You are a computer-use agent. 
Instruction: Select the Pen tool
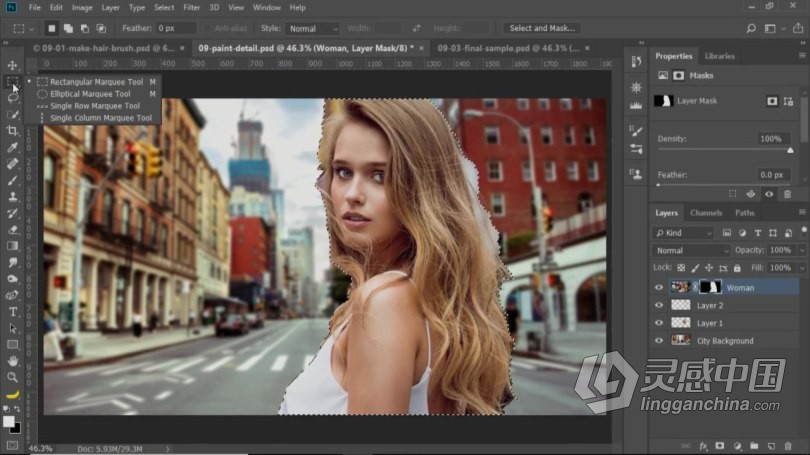pos(12,295)
